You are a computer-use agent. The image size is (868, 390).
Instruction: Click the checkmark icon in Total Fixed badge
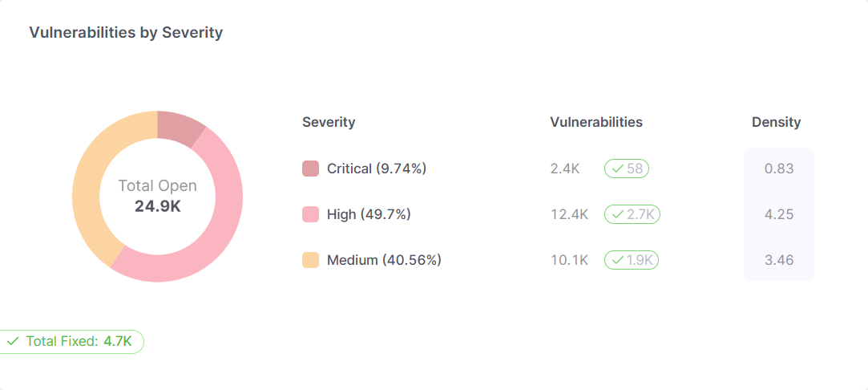point(12,342)
